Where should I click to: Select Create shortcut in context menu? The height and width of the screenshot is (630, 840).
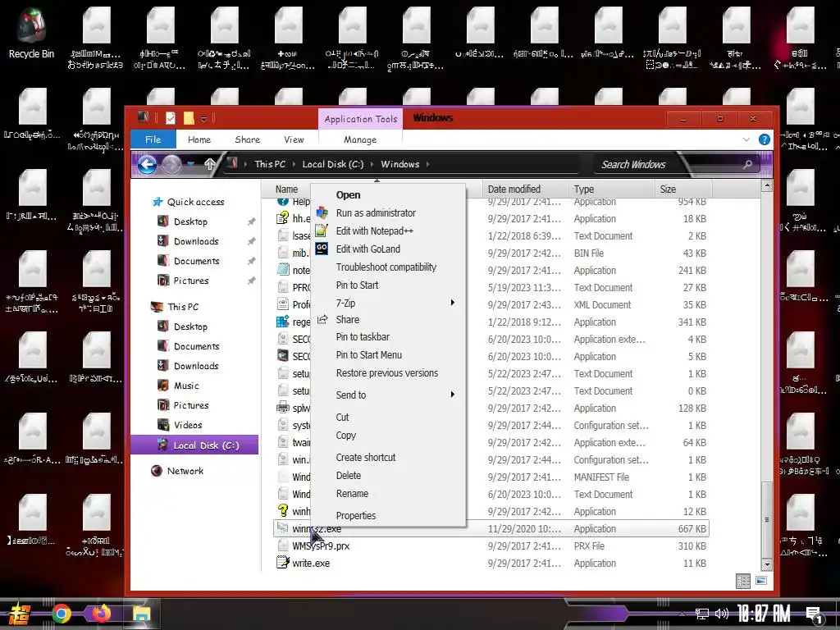coord(365,458)
